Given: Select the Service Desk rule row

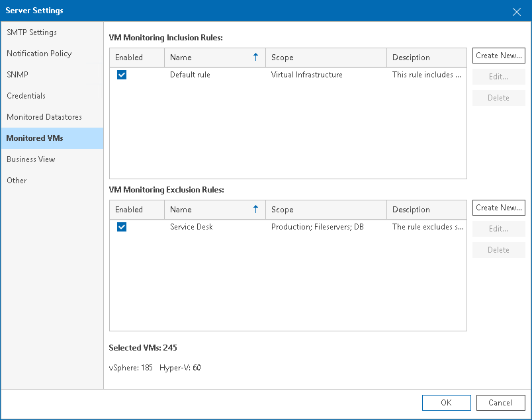Looking at the screenshot, I should [x=192, y=227].
